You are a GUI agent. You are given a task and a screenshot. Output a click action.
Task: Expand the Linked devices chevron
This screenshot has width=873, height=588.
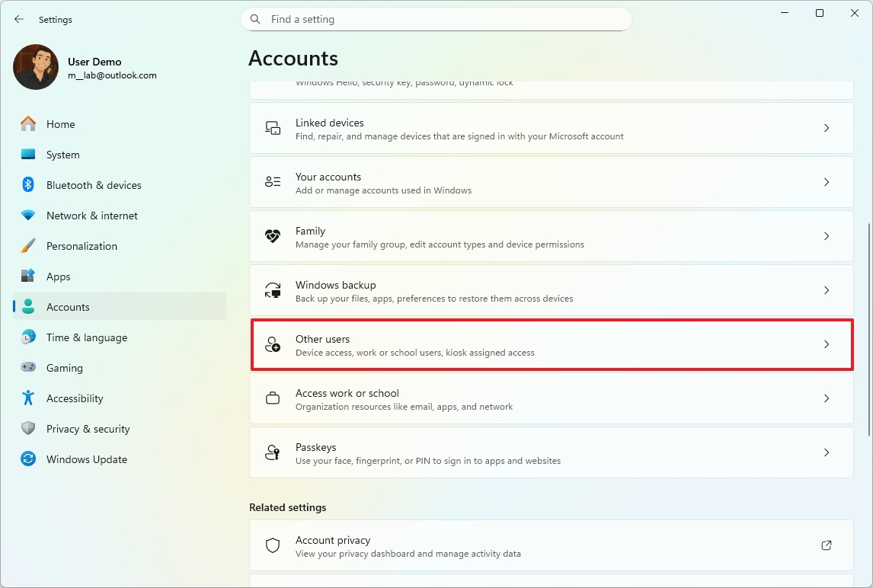(827, 128)
